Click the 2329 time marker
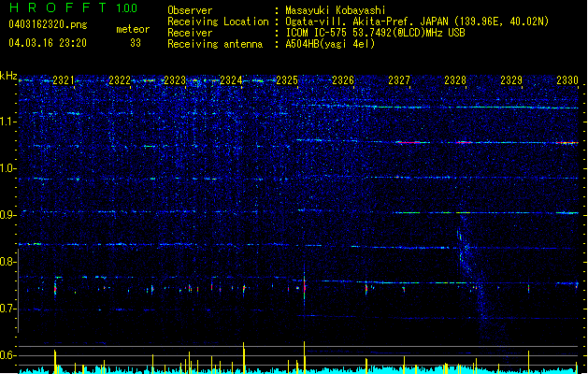The height and width of the screenshot is (374, 588). pos(511,80)
